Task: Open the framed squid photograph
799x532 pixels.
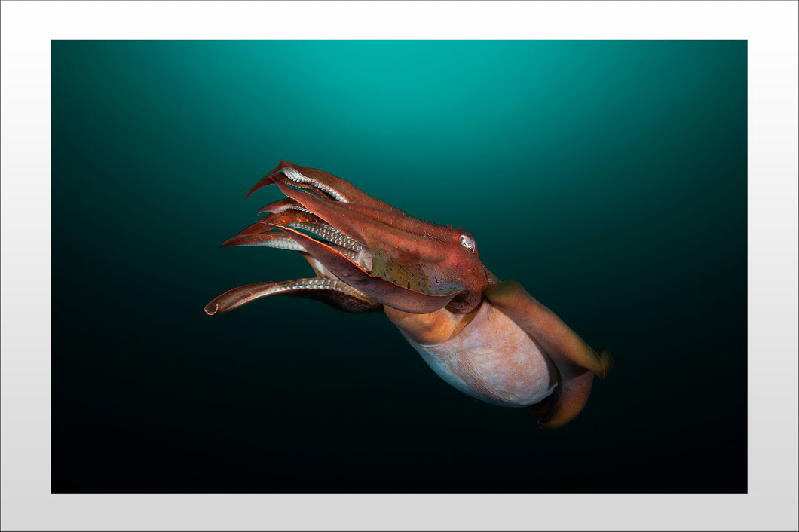Action: [x=399, y=266]
